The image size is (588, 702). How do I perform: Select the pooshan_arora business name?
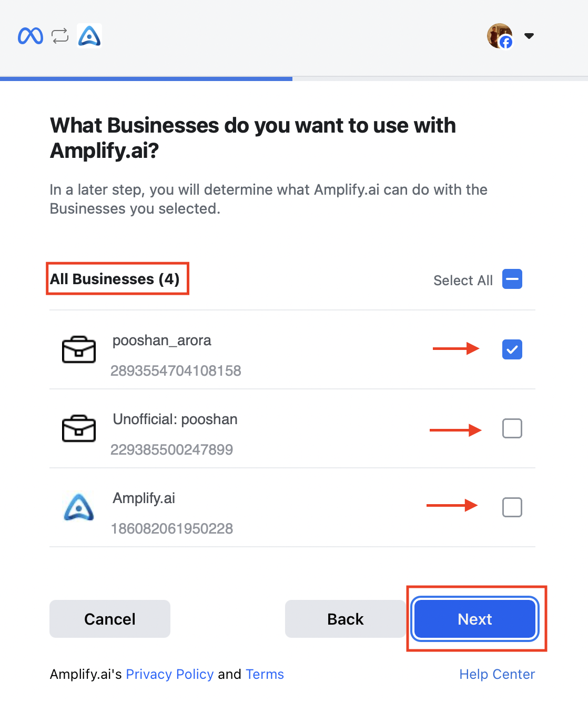pos(162,340)
